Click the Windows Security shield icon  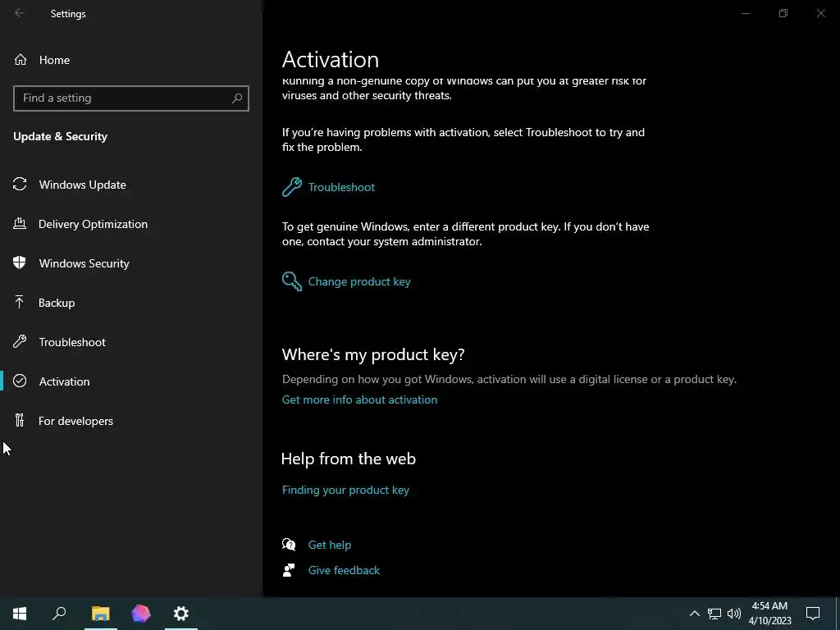click(20, 263)
